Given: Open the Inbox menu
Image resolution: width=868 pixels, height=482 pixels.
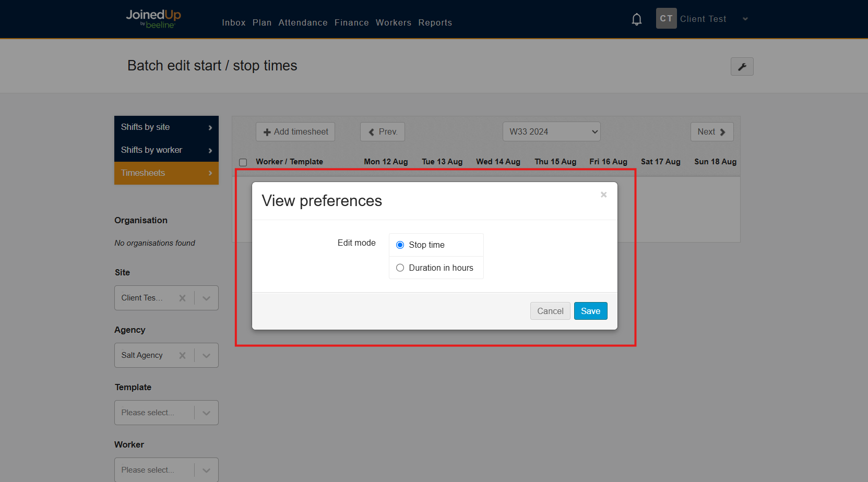Looking at the screenshot, I should (233, 22).
